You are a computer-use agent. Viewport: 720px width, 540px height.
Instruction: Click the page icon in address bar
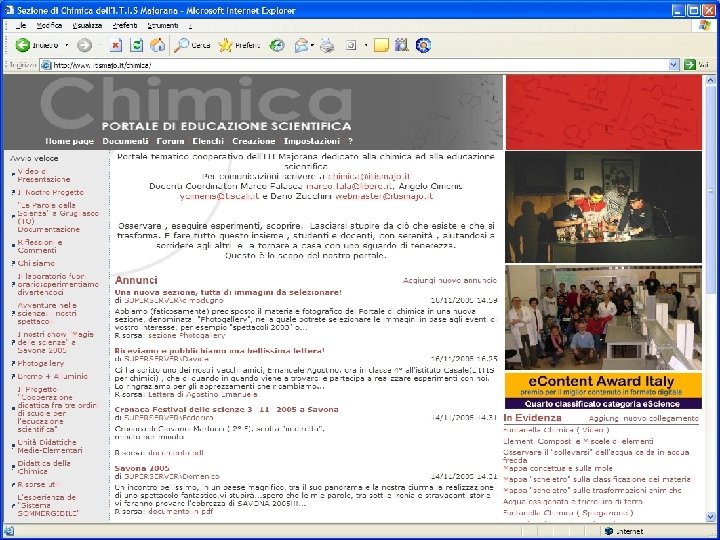coord(45,65)
